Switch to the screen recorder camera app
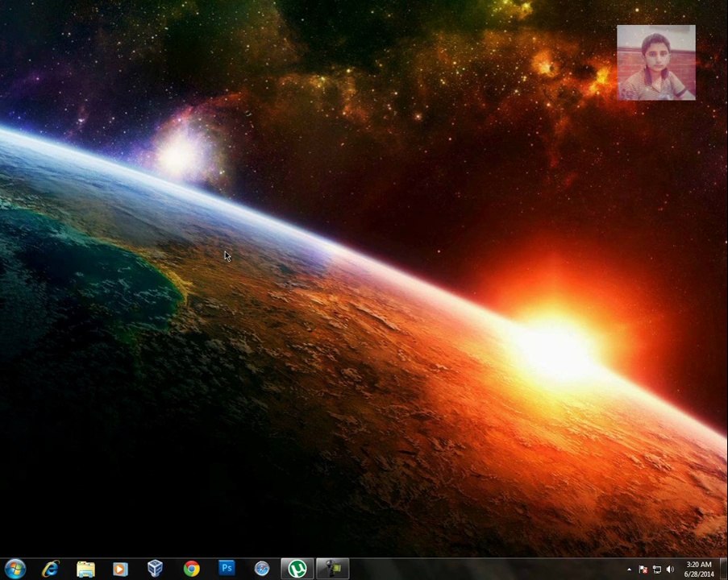This screenshot has height=580, width=728. click(333, 569)
